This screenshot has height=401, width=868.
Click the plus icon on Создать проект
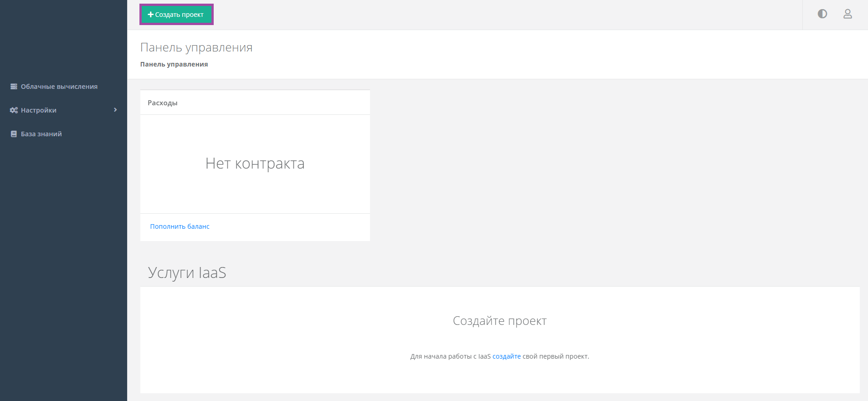click(x=150, y=15)
